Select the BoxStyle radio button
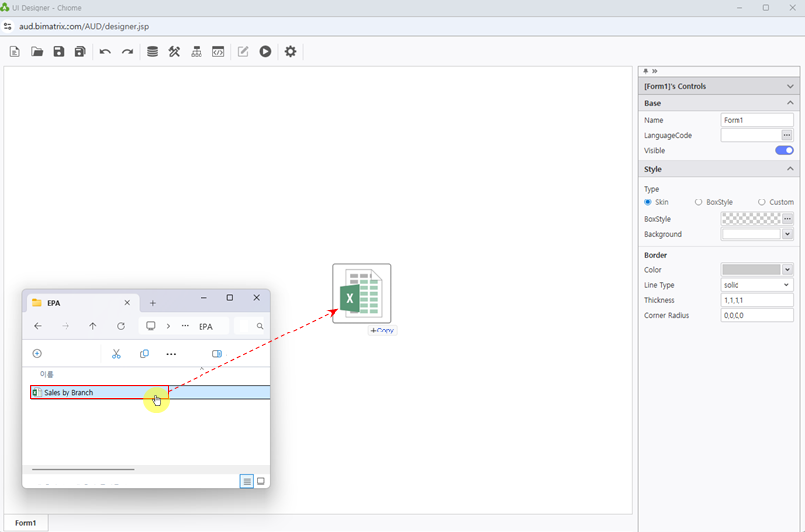The image size is (805, 532). coord(699,202)
